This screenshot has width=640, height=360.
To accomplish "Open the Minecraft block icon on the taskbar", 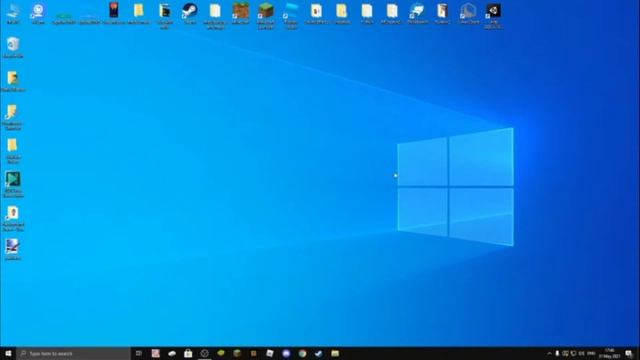I will (x=237, y=353).
